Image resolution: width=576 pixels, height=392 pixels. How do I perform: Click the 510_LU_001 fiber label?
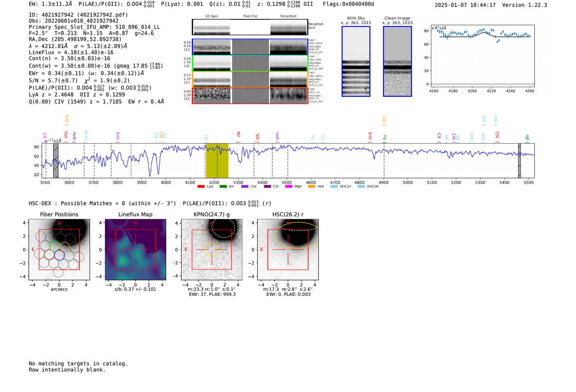click(316, 102)
